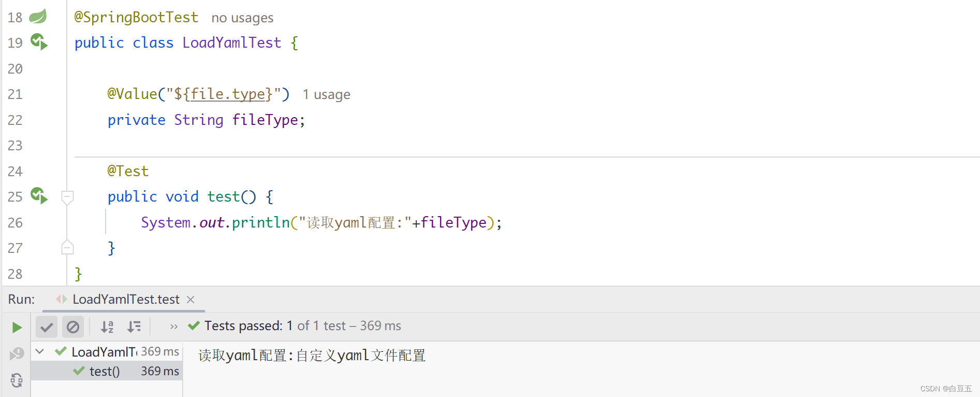Fold method at closing brace marker
This screenshot has height=397, width=980.
(x=67, y=248)
